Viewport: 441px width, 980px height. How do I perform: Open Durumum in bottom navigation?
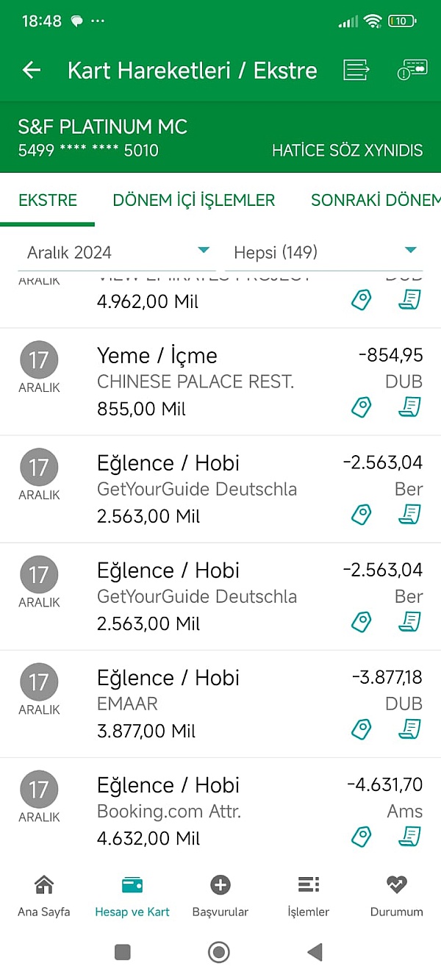(x=397, y=895)
